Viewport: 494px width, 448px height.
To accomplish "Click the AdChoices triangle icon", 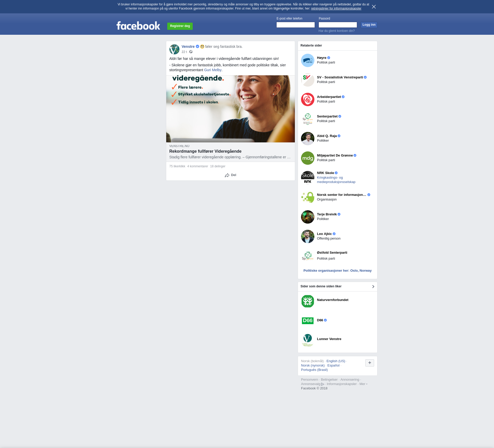I will click(323, 384).
